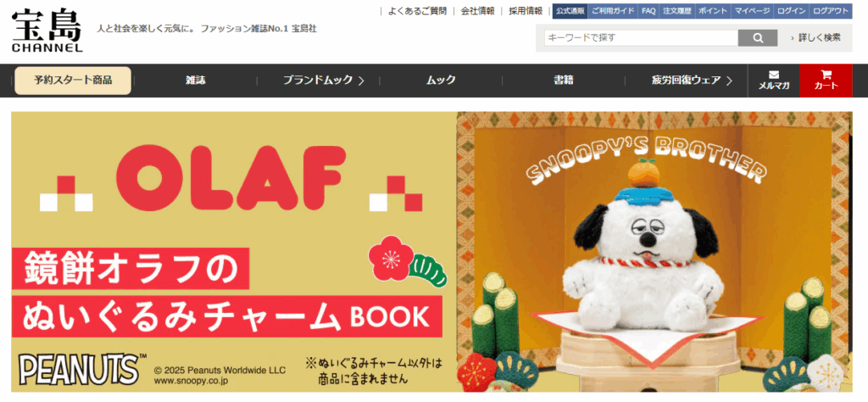Open the 注文履歴 tab

[677, 11]
